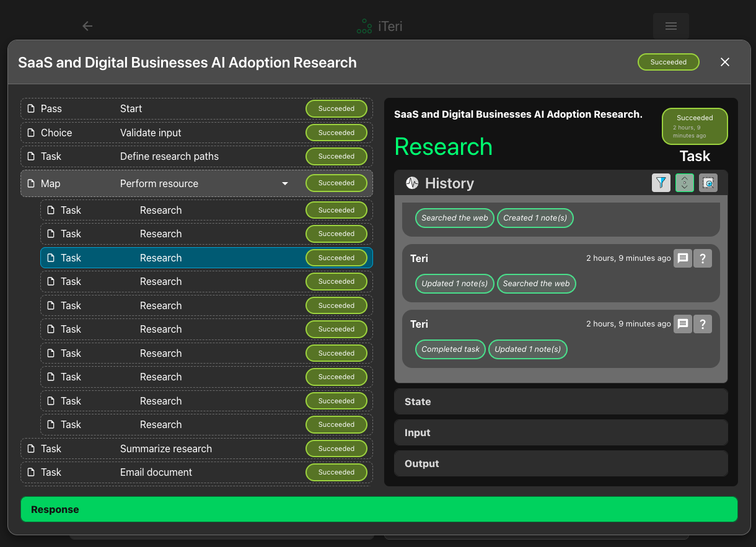Open the History filter options
Viewport: 756px width, 547px height.
(x=661, y=183)
